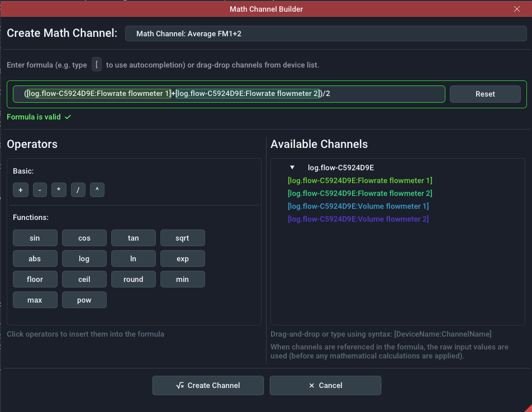This screenshot has height=412, width=532.
Task: Pick the Volume flowmeter 1 channel
Action: 358,206
